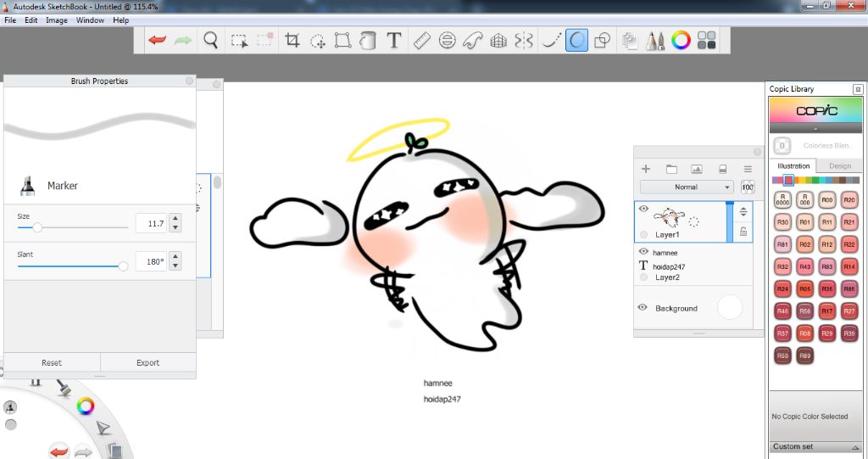Open the Normal blend mode dropdown

click(x=687, y=187)
